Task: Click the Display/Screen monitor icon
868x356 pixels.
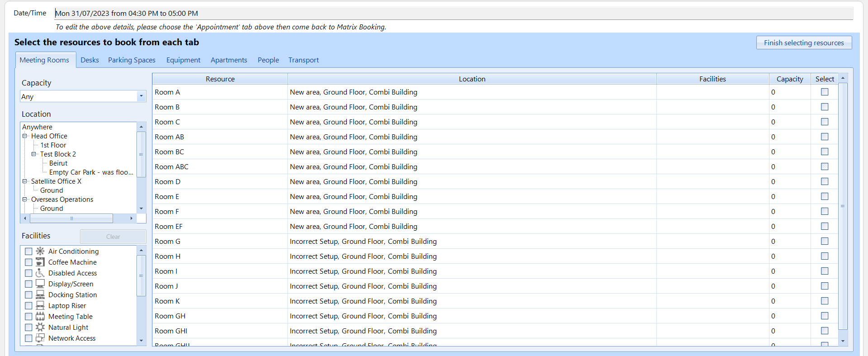Action: (40, 284)
